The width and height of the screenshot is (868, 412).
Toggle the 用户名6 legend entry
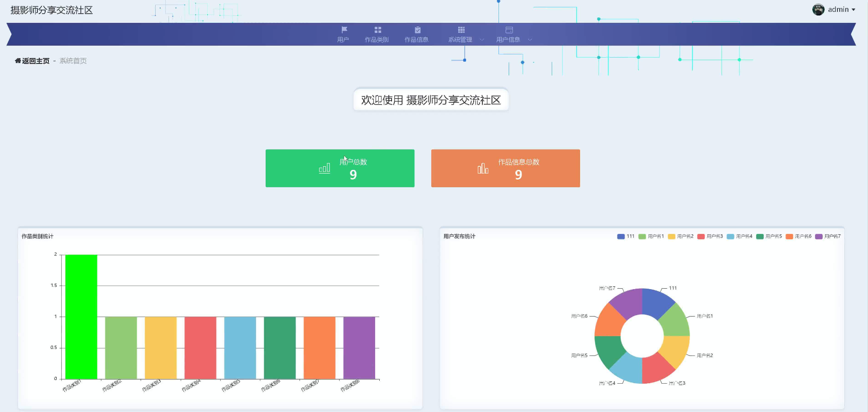point(799,236)
